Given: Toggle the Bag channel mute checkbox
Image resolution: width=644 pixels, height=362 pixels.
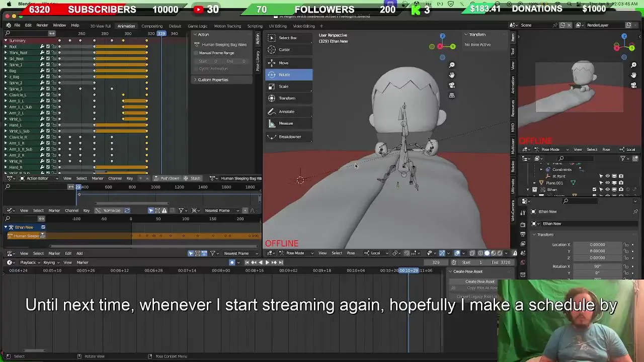Looking at the screenshot, I should 48,71.
